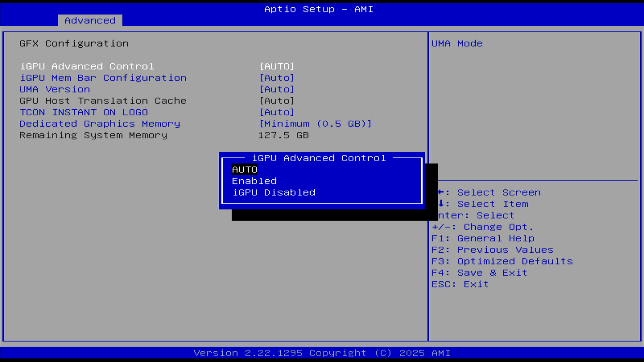The height and width of the screenshot is (362, 644).
Task: Click the iGPU Advanced Control popup title
Action: (x=319, y=158)
